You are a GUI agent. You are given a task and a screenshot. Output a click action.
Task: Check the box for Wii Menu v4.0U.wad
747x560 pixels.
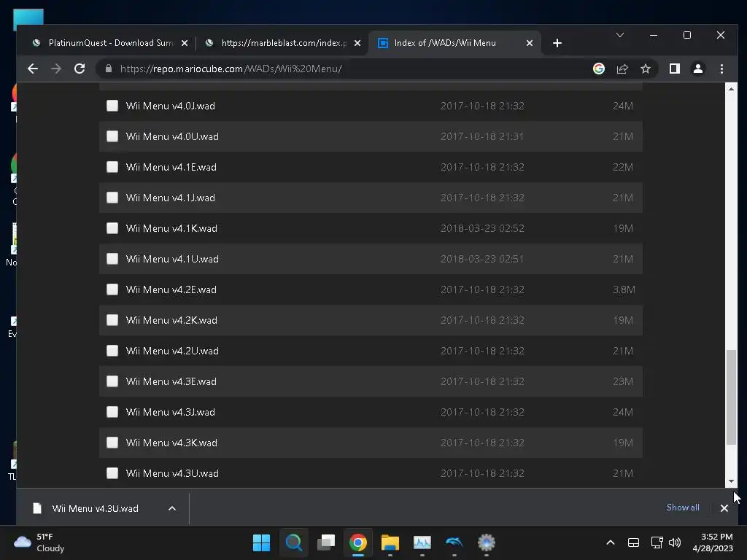pyautogui.click(x=112, y=136)
